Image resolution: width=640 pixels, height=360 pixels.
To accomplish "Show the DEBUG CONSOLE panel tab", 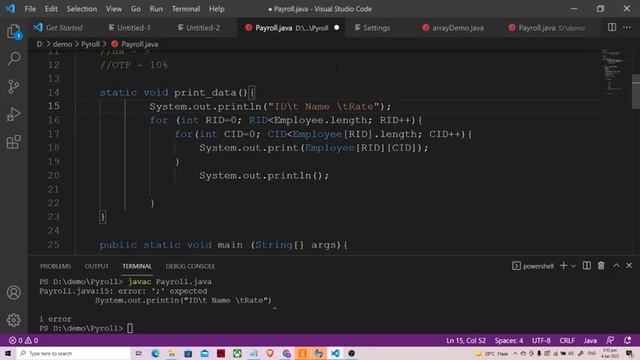I will coord(190,266).
